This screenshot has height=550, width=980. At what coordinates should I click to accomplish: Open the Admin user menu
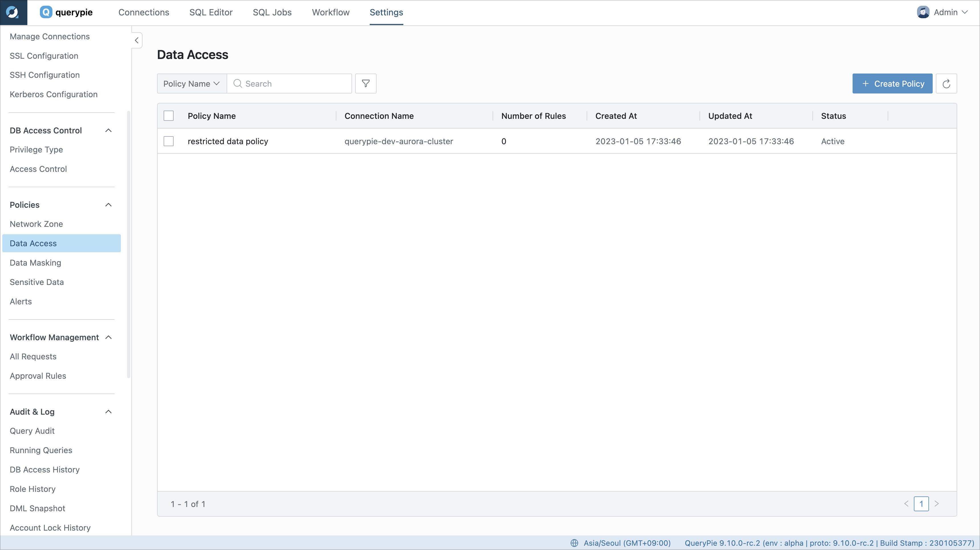click(x=942, y=12)
